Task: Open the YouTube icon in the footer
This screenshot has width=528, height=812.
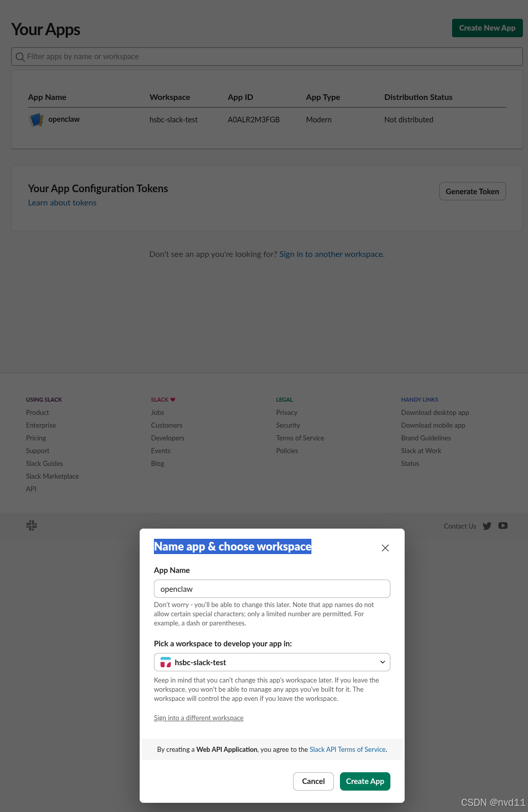Action: [503, 526]
